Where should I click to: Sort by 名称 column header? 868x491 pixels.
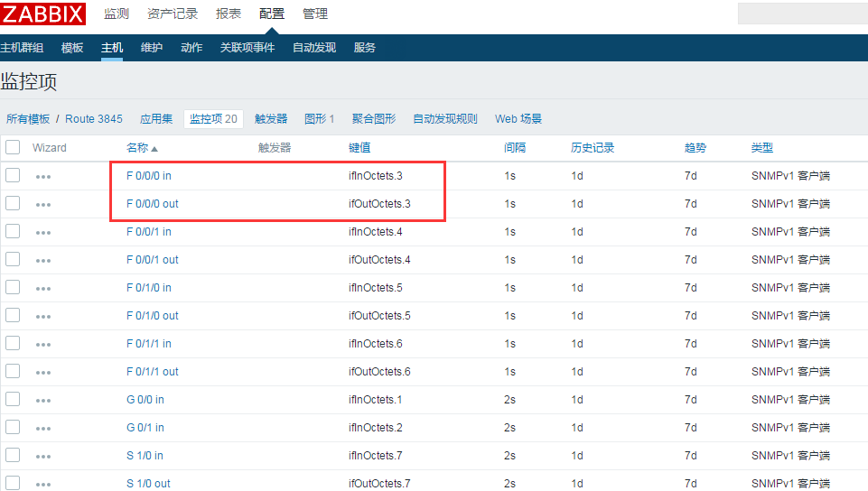[x=142, y=148]
